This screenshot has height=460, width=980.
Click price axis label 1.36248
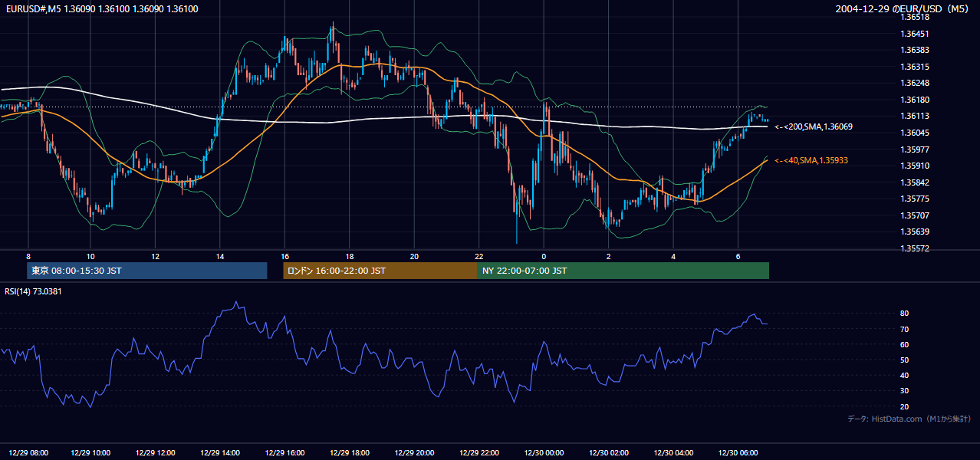[x=916, y=83]
